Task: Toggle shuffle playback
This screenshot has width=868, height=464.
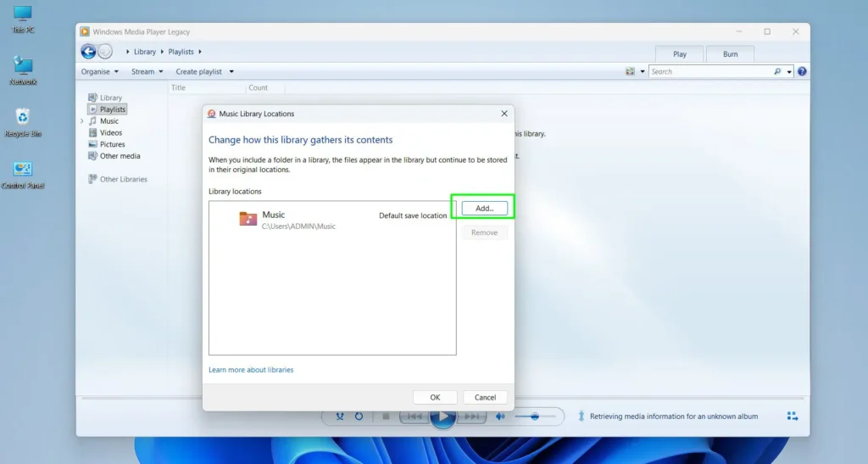Action: click(x=340, y=416)
